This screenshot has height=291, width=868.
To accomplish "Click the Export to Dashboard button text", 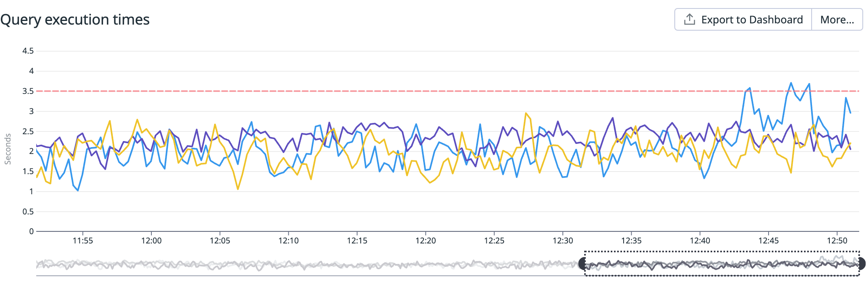I will [x=752, y=20].
